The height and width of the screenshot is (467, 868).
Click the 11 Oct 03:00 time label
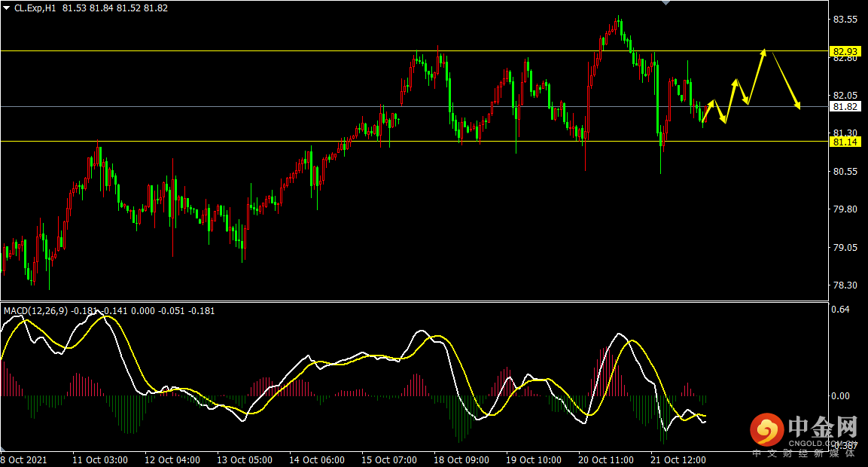tap(100, 459)
